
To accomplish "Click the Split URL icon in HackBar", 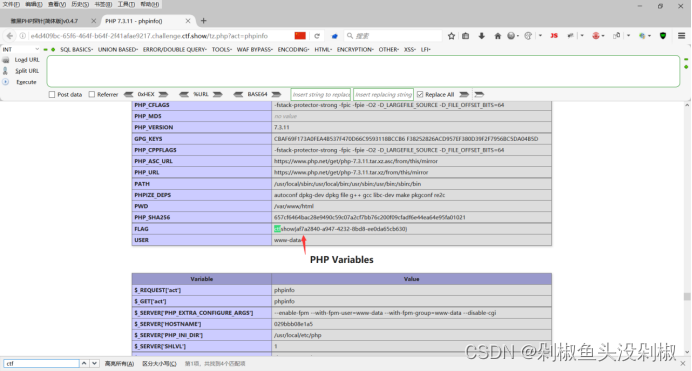I will 6,71.
